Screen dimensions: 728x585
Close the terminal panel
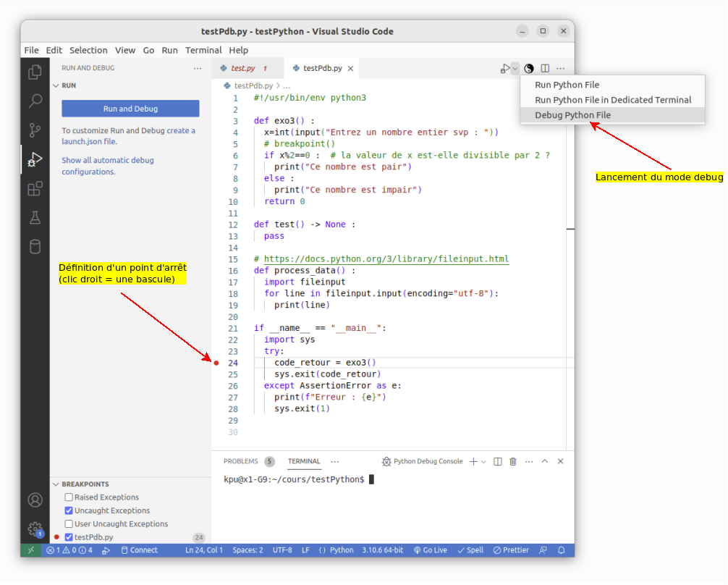click(x=561, y=462)
